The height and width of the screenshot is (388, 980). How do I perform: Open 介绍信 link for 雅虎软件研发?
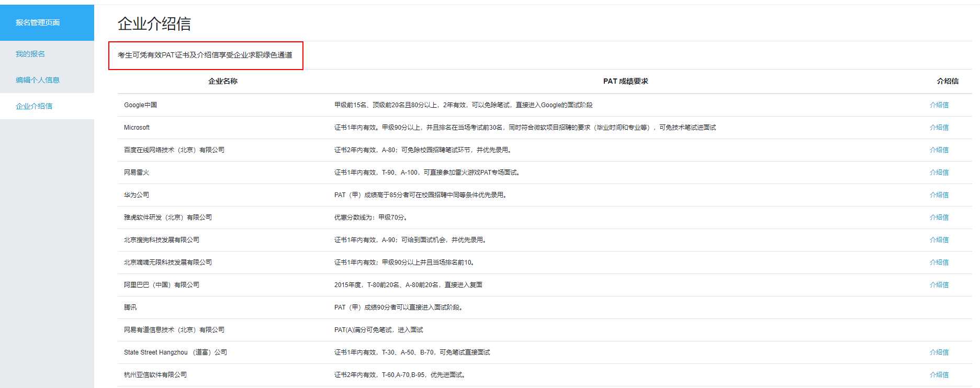click(x=939, y=218)
